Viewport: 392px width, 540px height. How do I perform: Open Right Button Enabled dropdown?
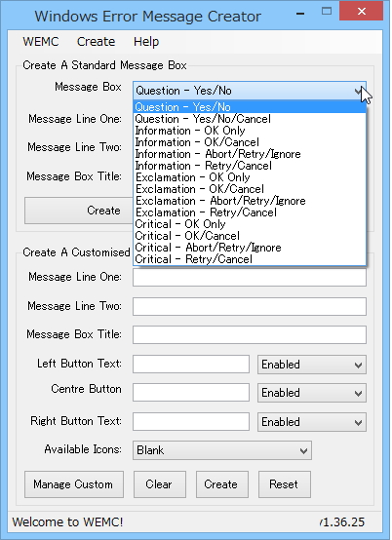point(312,422)
